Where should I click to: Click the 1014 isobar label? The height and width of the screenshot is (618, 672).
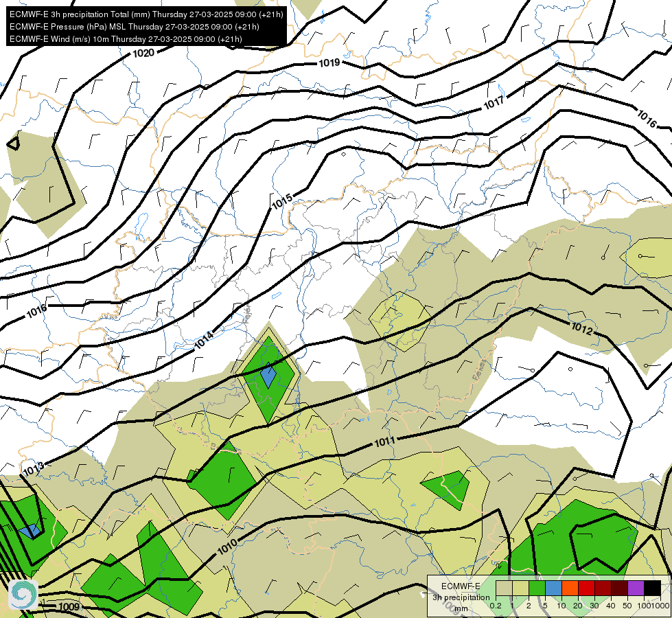click(204, 341)
